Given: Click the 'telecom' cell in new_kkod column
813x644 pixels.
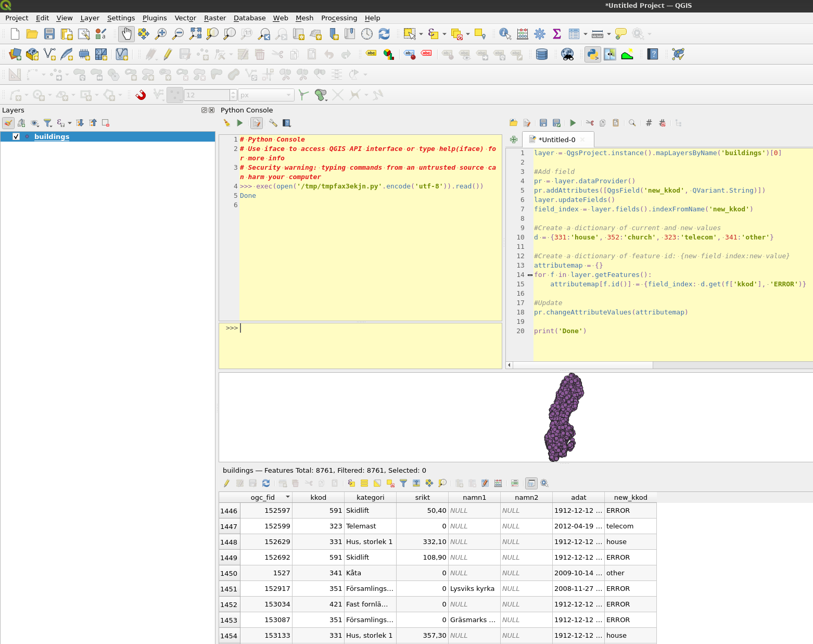Looking at the screenshot, I should tap(630, 526).
